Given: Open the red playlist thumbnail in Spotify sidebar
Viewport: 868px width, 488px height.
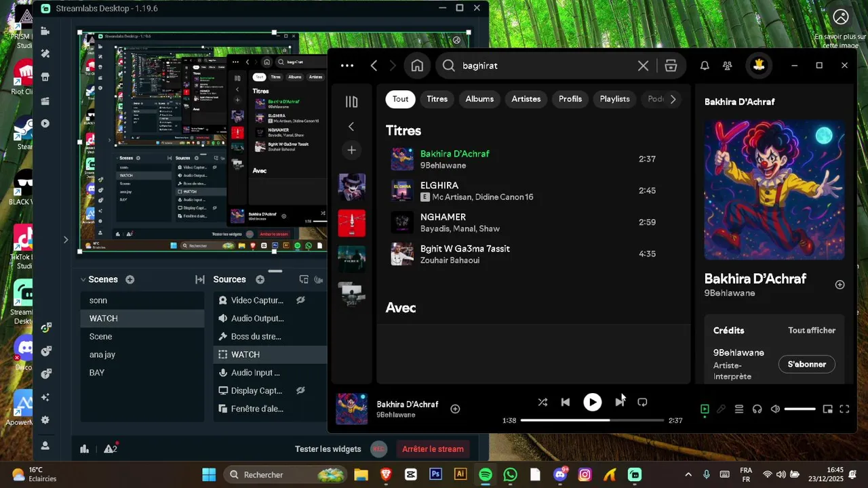Looking at the screenshot, I should click(352, 223).
